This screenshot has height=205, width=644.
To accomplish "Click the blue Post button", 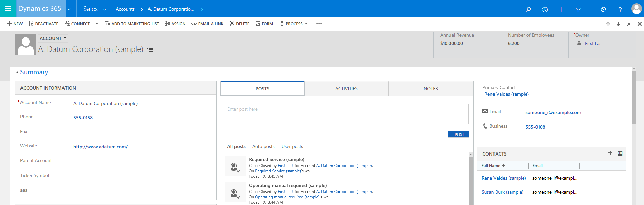I will pyautogui.click(x=459, y=134).
